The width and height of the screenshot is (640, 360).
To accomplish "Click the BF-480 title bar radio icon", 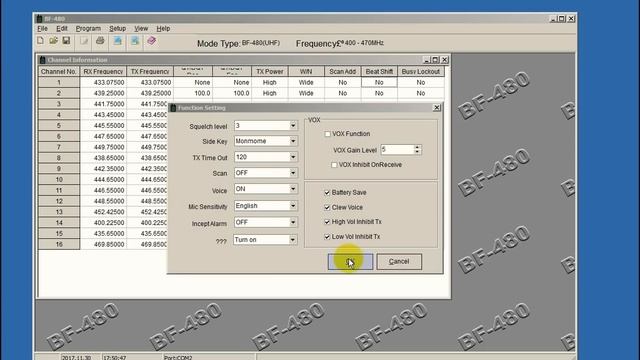I will coord(39,19).
